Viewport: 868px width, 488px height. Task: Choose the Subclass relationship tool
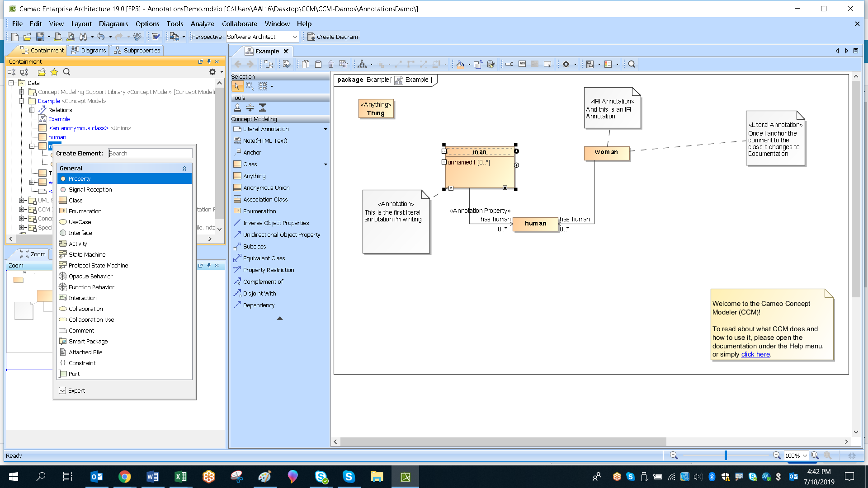[x=254, y=247]
